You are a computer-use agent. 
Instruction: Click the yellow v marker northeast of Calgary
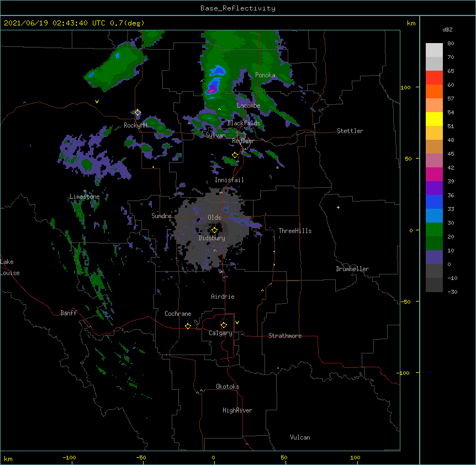pyautogui.click(x=237, y=323)
